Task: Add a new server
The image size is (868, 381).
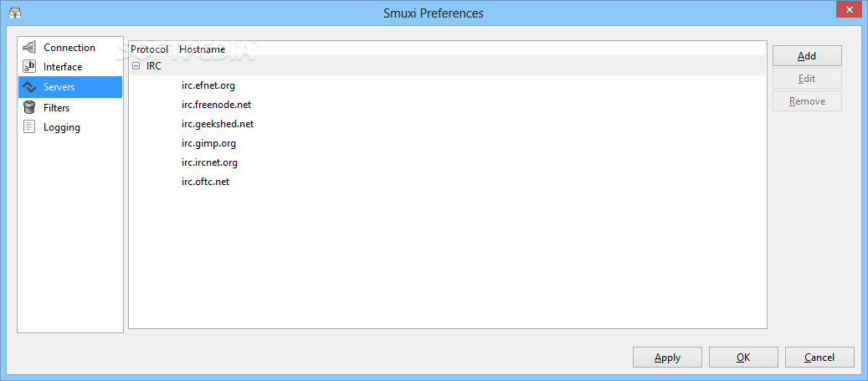Action: (807, 56)
